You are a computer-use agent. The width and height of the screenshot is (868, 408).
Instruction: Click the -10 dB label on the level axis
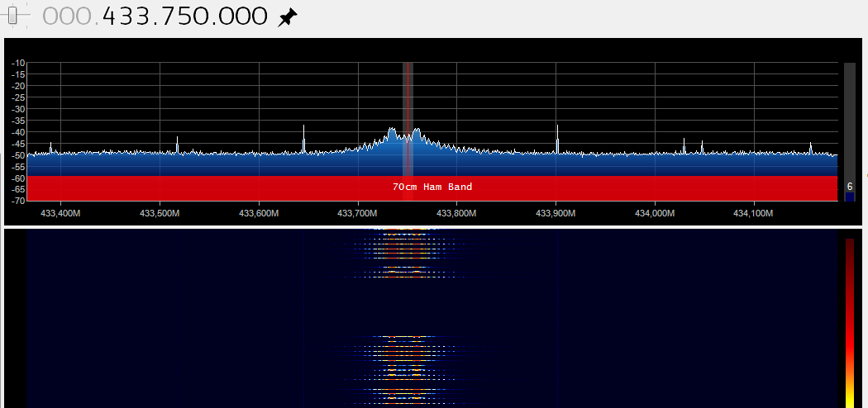click(18, 63)
